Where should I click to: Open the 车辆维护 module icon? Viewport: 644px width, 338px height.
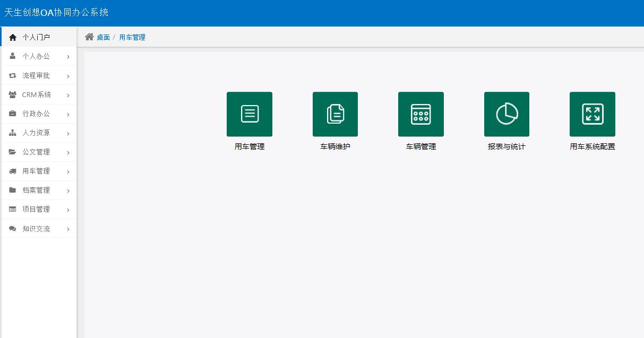335,114
